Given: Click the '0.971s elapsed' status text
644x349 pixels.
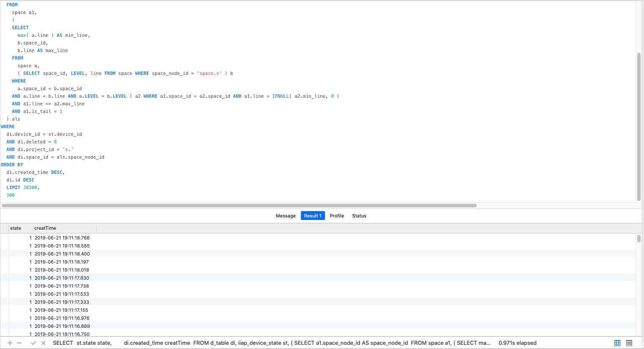Looking at the screenshot, I should coord(518,343).
